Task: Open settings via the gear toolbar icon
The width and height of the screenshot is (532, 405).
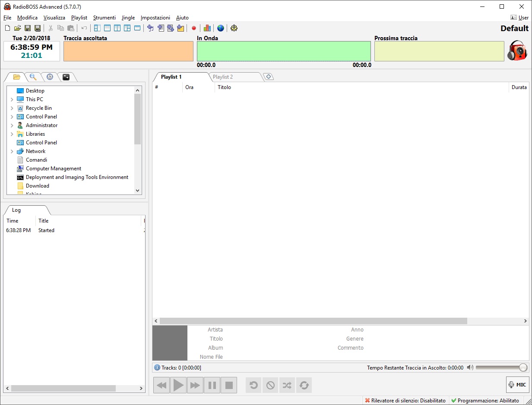Action: (234, 28)
